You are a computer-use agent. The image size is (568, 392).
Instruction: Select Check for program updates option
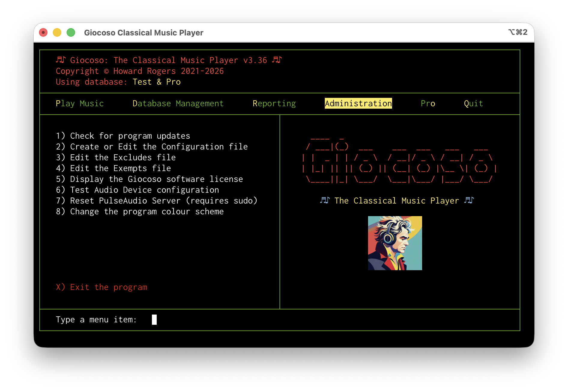click(123, 136)
